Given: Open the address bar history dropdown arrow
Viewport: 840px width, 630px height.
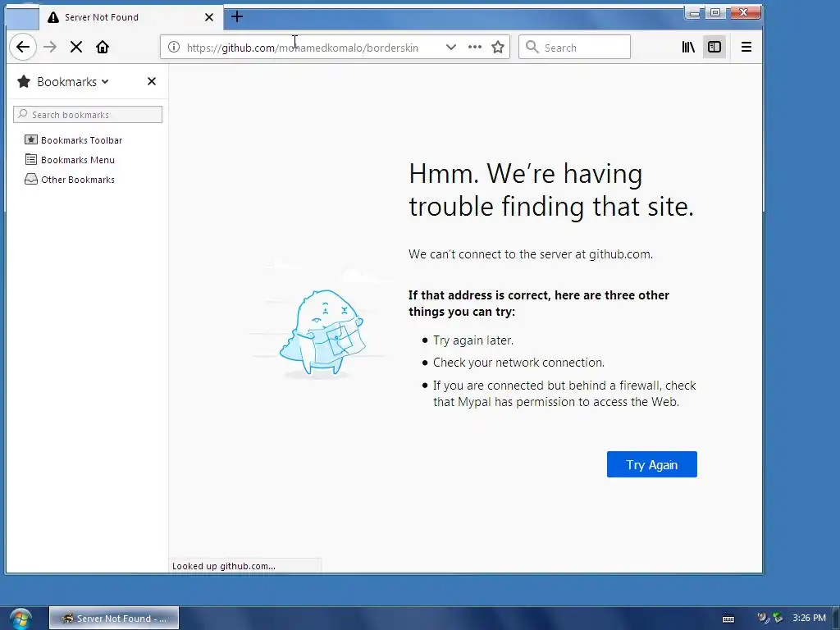Looking at the screenshot, I should point(451,47).
